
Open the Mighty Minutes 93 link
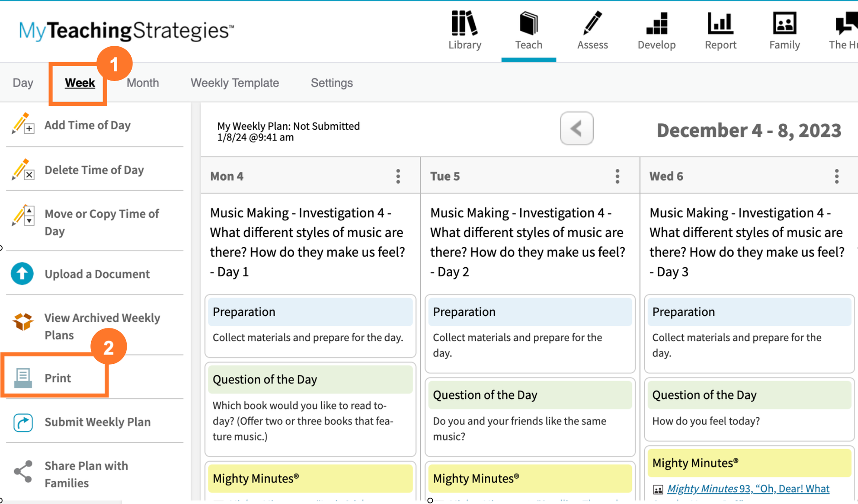pos(748,489)
